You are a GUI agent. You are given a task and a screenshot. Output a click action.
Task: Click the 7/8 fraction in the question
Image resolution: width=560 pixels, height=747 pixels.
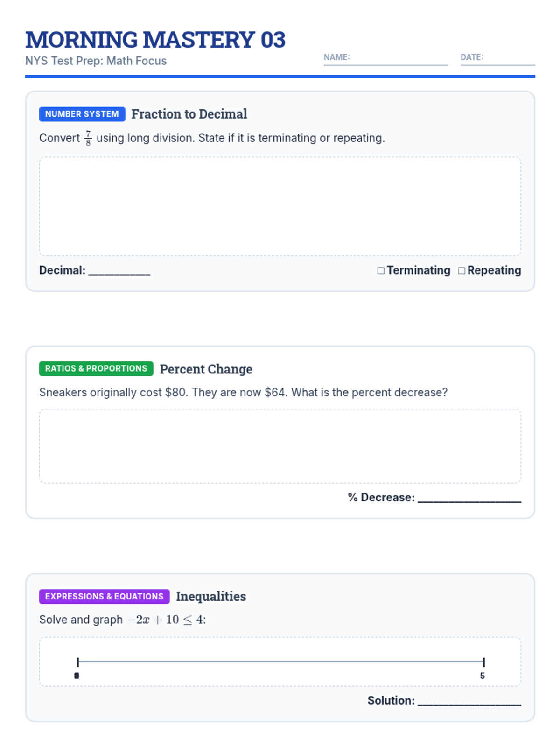tap(88, 138)
